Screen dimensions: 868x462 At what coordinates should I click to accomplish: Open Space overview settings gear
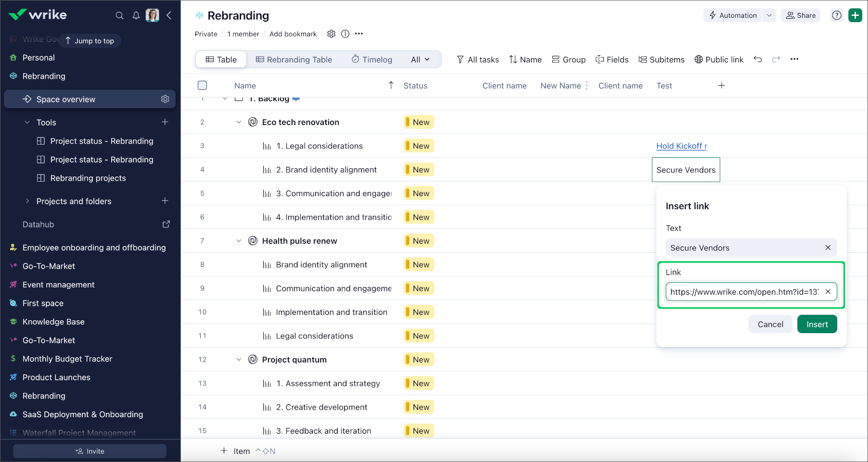tap(165, 99)
